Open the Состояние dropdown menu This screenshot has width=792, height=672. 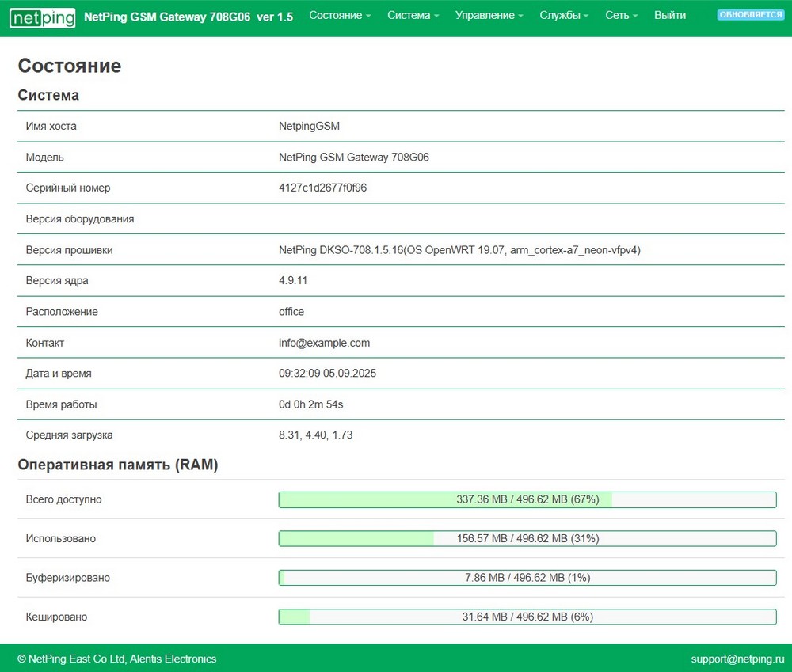pyautogui.click(x=340, y=16)
